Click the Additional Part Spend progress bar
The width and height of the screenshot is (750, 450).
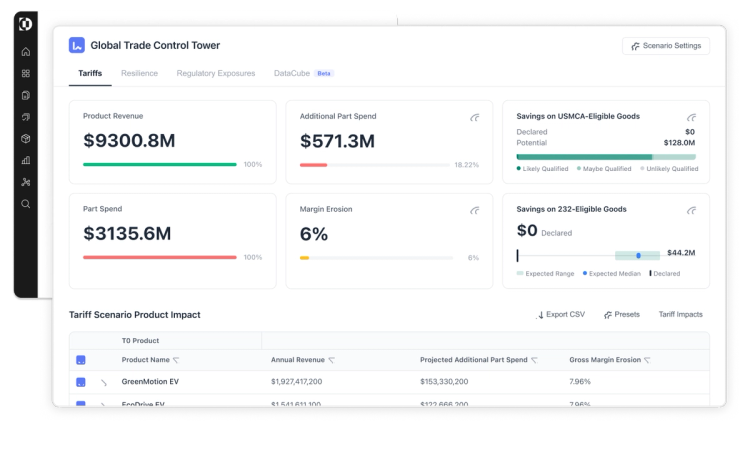coord(375,165)
